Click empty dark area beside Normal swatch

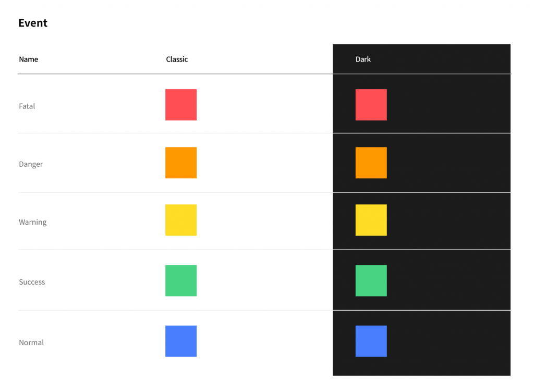448,343
